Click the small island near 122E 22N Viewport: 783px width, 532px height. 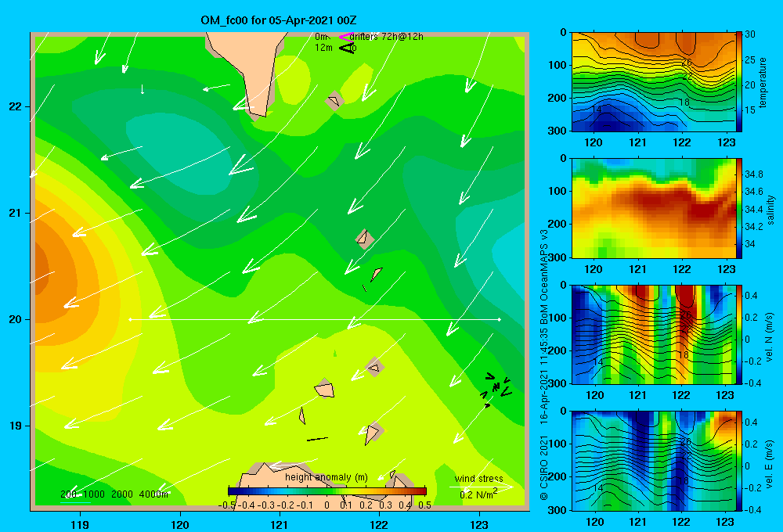pos(334,101)
